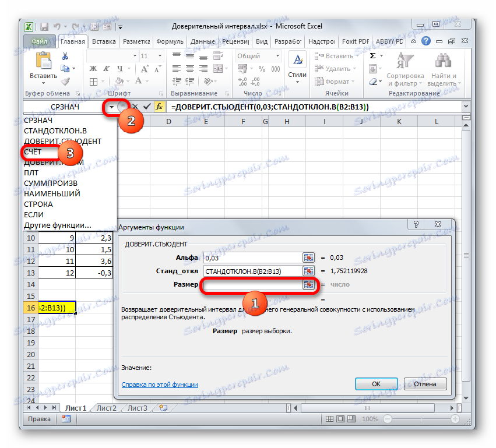The height and width of the screenshot is (448, 496).
Task: Confirm formula entry with the checkmark icon
Action: pos(146,107)
